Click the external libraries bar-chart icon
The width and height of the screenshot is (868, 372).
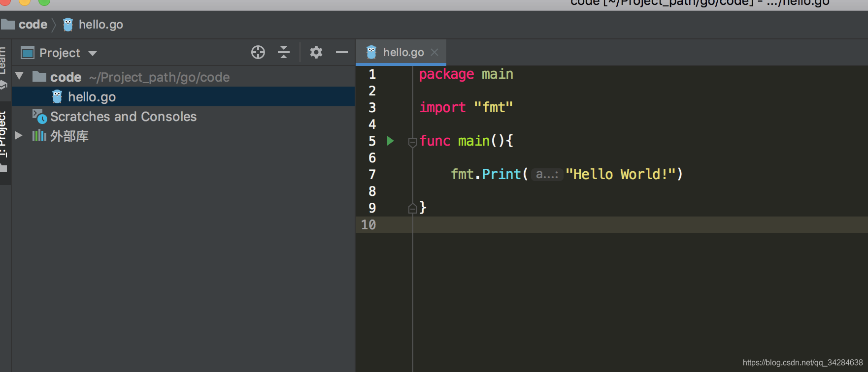click(x=39, y=136)
